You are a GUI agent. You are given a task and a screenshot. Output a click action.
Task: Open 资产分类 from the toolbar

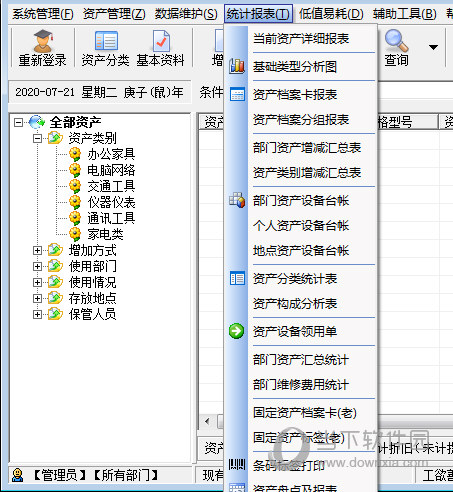[x=105, y=48]
